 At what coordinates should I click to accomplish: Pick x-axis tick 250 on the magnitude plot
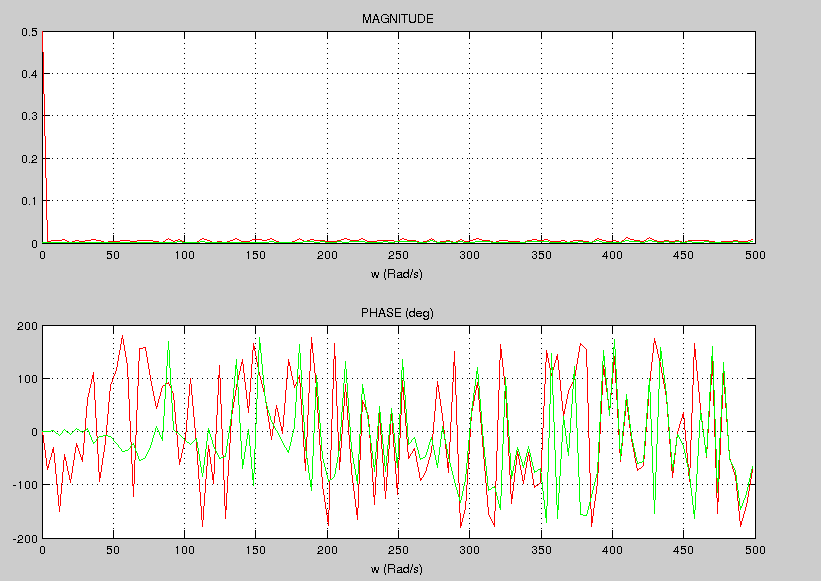398,255
